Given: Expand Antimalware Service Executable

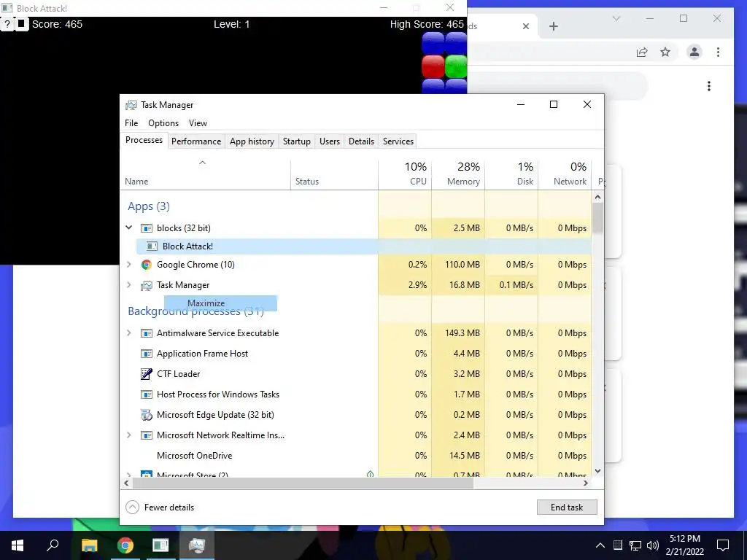Looking at the screenshot, I should tap(128, 332).
